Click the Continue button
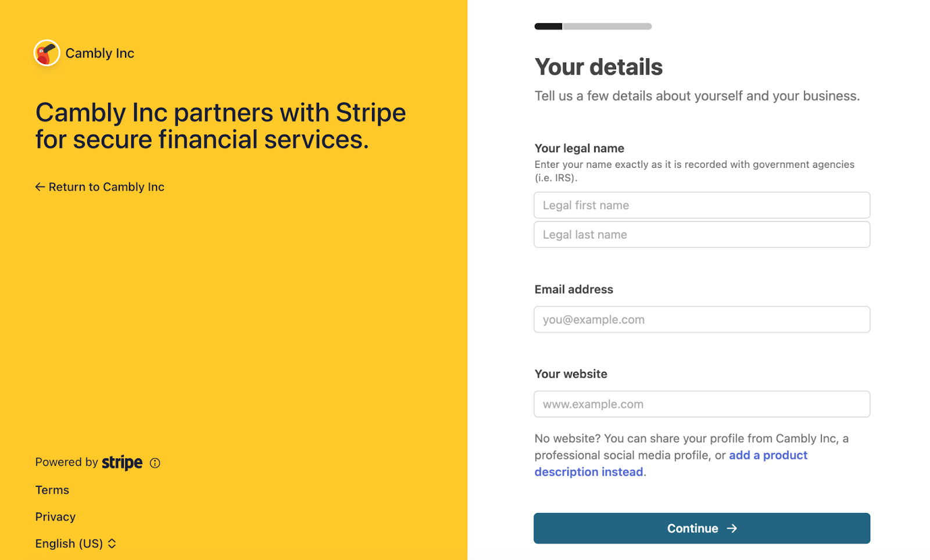This screenshot has width=930, height=560. [x=702, y=529]
